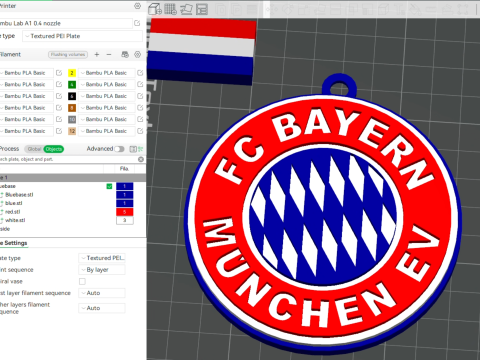Click the edit icon just left of black swatch 6

[x=59, y=96]
